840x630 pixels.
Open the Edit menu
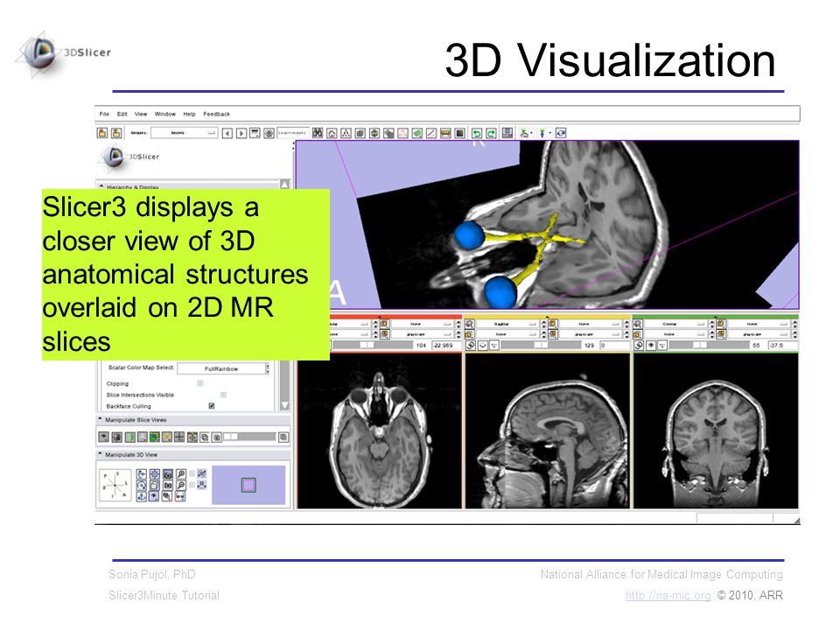[x=122, y=114]
